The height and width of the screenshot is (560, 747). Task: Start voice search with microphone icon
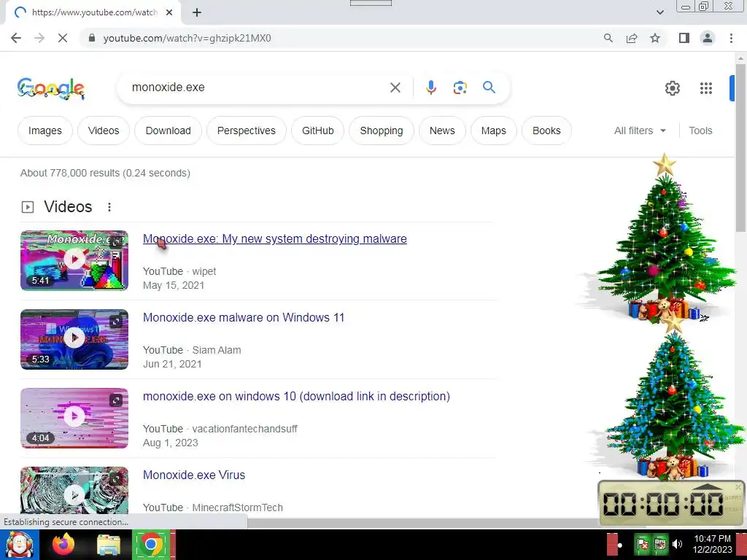click(x=430, y=87)
